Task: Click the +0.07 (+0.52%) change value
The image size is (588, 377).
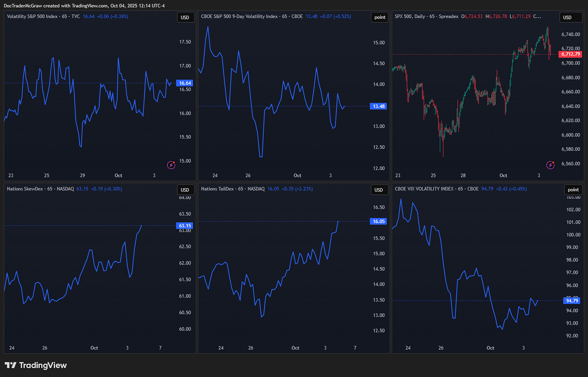Action: click(336, 17)
